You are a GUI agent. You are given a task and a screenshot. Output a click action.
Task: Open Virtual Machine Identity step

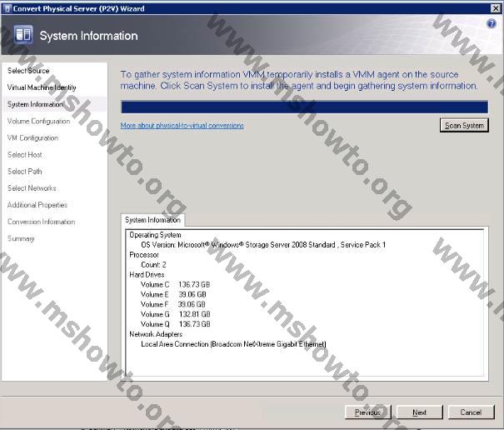pos(42,87)
